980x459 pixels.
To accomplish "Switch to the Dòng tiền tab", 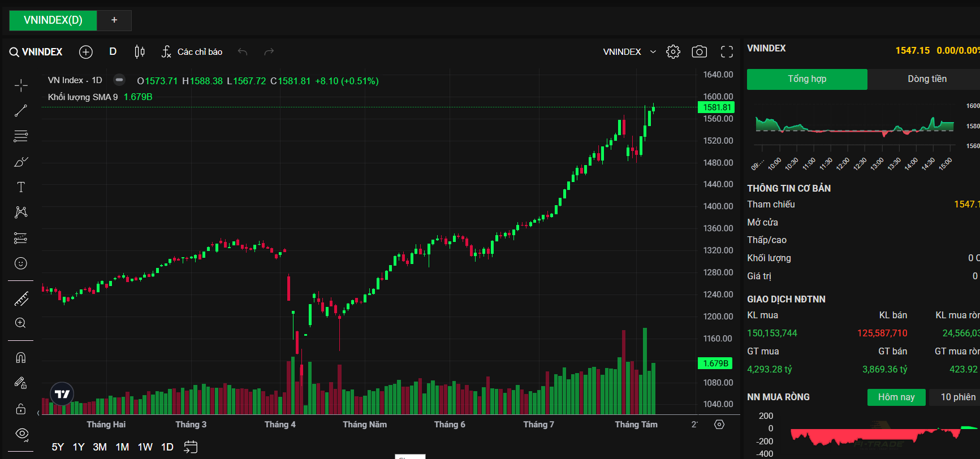I will tap(927, 79).
